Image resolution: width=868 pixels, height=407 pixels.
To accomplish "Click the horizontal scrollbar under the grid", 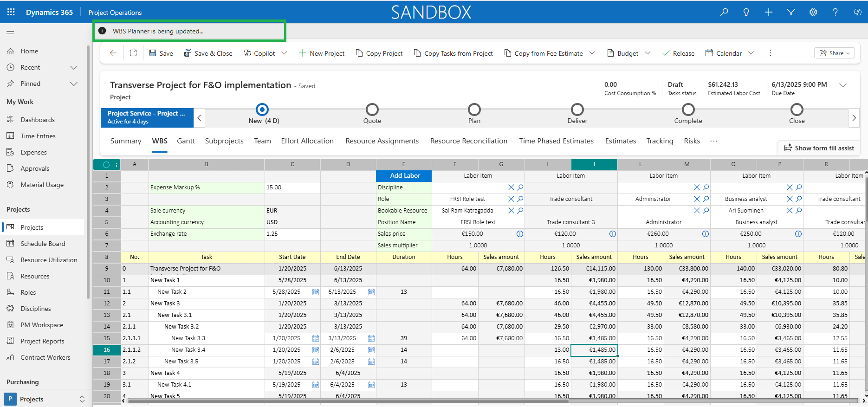I will (348, 401).
